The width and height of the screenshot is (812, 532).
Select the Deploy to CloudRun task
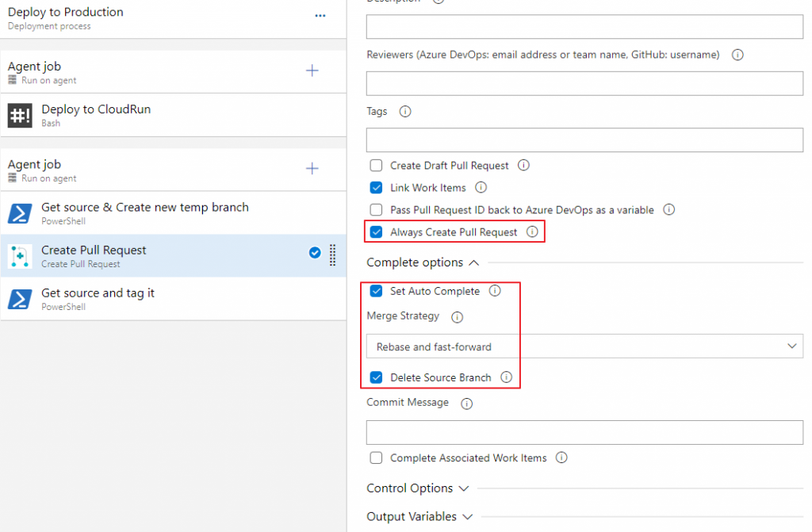(174, 115)
